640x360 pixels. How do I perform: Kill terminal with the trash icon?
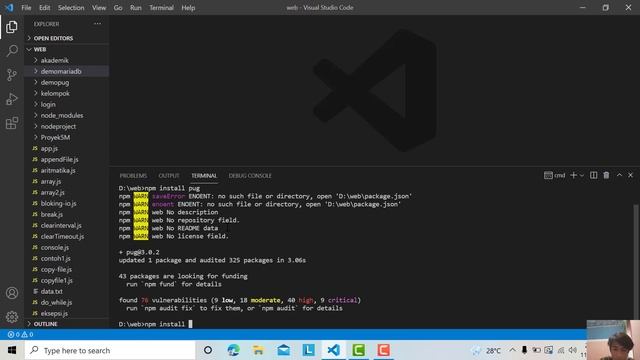(x=606, y=175)
